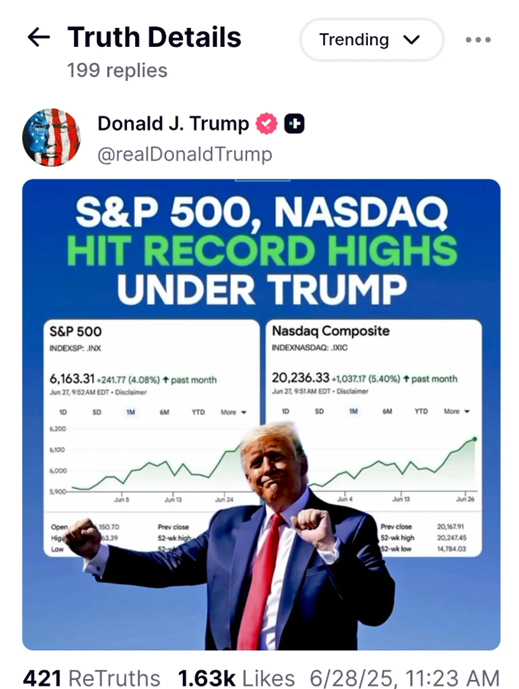519x689 pixels.
Task: Go back using the left arrow
Action: (x=39, y=38)
